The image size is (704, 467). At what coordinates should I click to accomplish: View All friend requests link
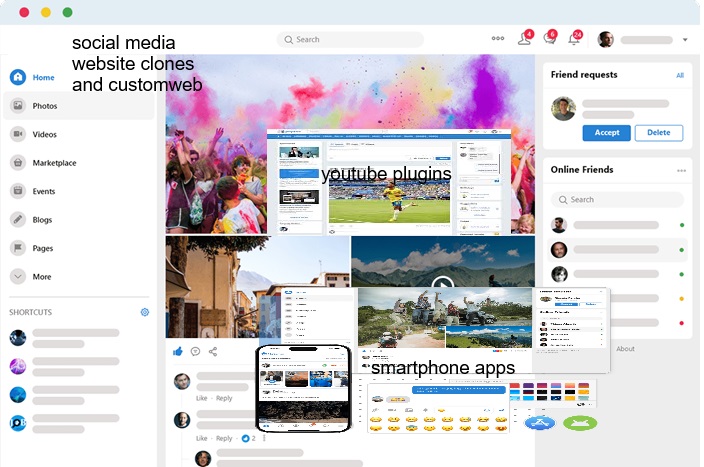click(x=680, y=75)
